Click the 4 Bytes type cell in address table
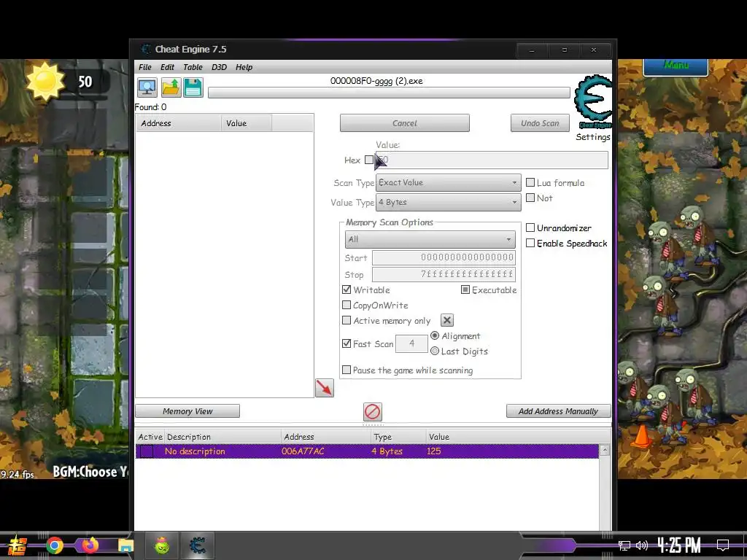Image resolution: width=747 pixels, height=560 pixels. [387, 451]
